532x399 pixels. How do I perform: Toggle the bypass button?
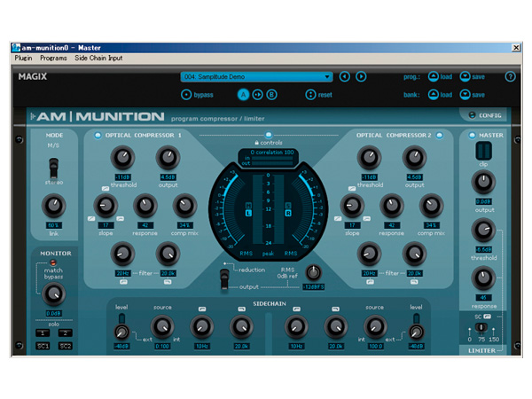click(186, 95)
